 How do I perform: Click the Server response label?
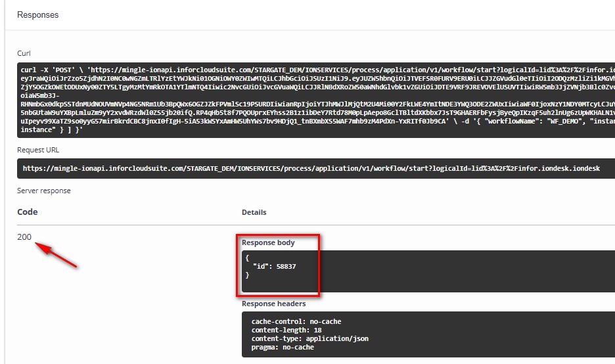click(43, 191)
